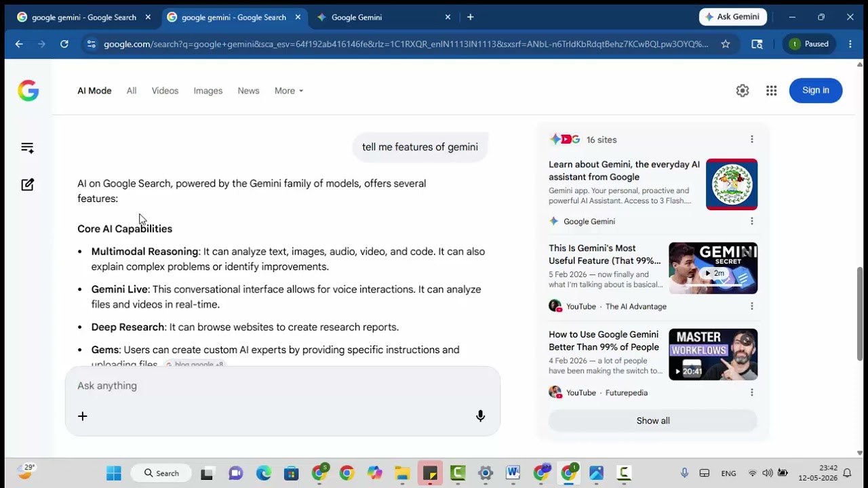Image resolution: width=868 pixels, height=488 pixels.
Task: Switch to Videos results tab
Action: click(165, 91)
